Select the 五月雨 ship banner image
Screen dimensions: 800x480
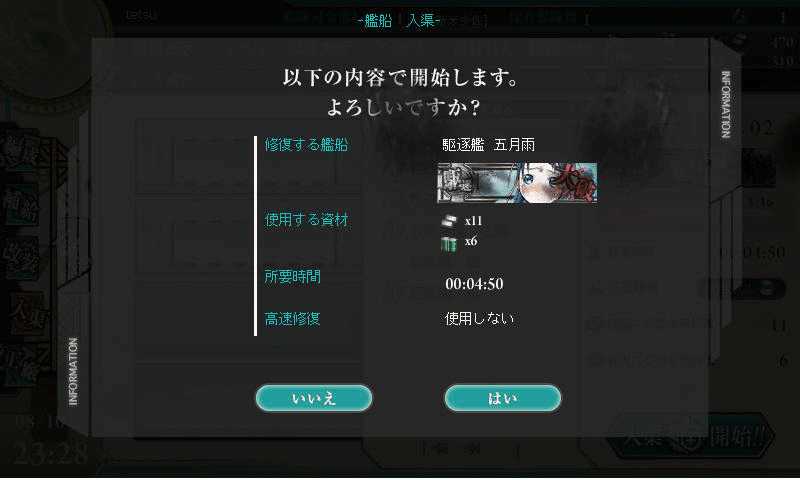(x=517, y=183)
